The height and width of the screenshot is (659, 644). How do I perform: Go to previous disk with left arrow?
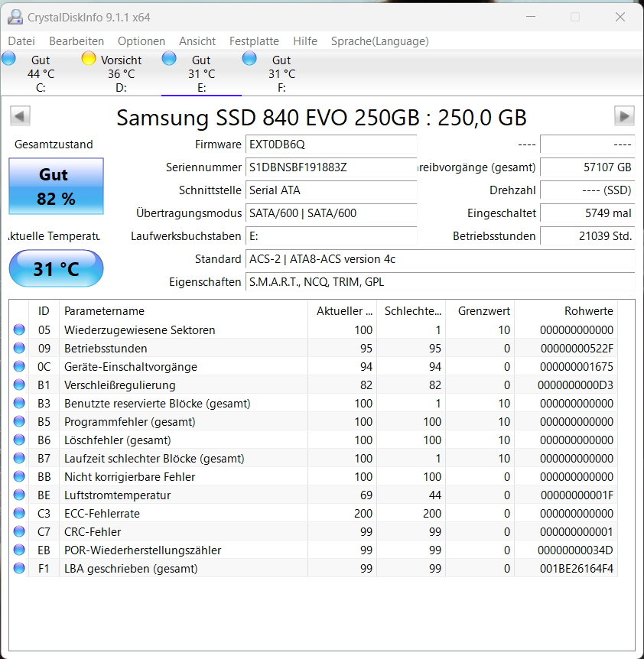click(x=20, y=115)
